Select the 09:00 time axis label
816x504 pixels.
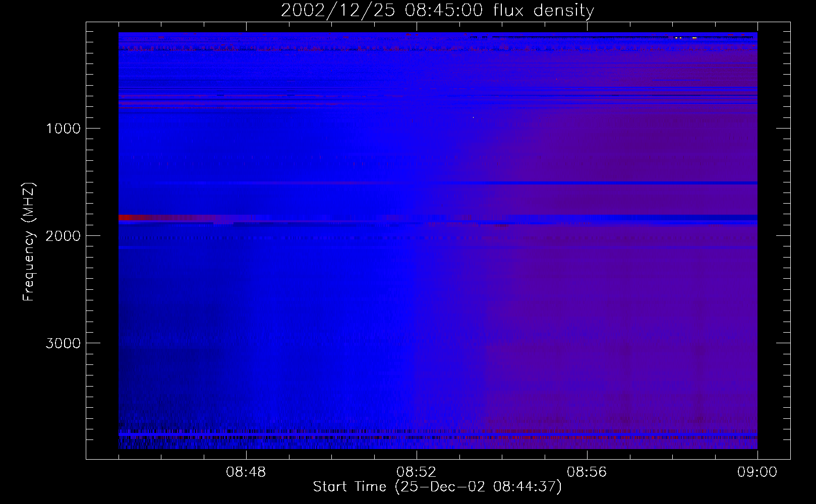[757, 472]
